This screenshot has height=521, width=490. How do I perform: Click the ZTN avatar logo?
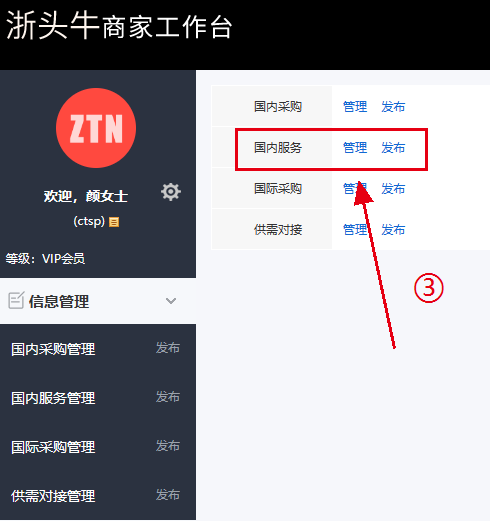[x=96, y=128]
